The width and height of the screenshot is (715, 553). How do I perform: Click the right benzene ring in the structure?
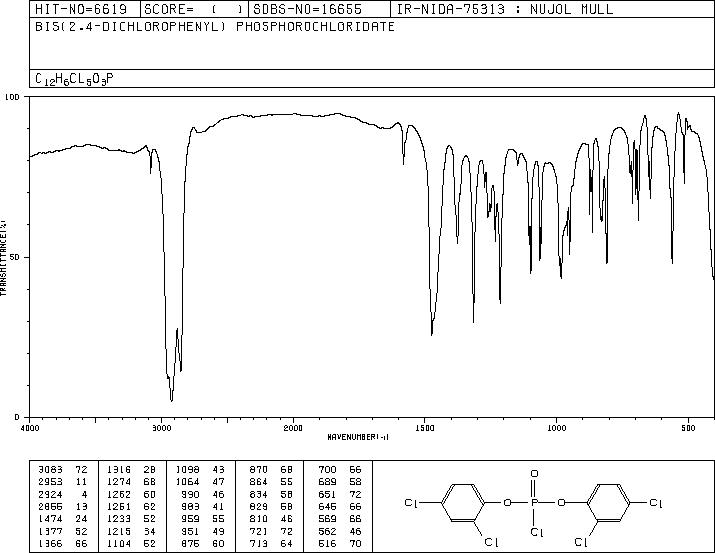[608, 503]
